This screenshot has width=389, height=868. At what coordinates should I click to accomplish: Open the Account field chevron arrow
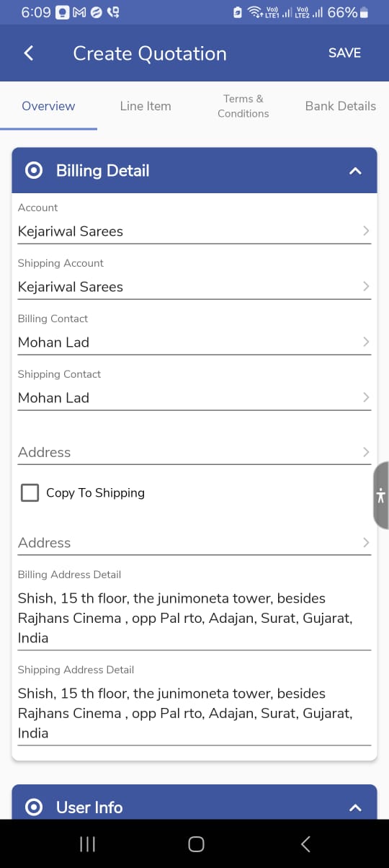tap(366, 231)
